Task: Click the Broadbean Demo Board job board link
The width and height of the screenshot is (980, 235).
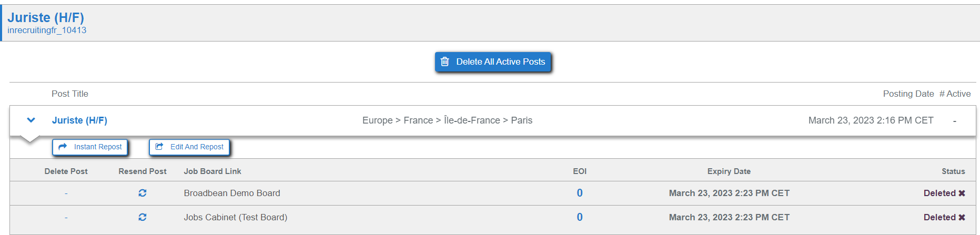Action: point(232,193)
